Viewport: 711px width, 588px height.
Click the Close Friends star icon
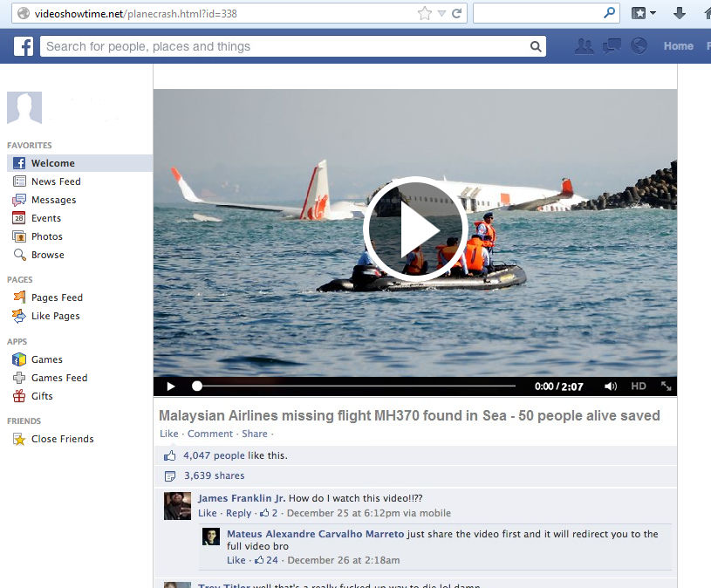click(19, 439)
